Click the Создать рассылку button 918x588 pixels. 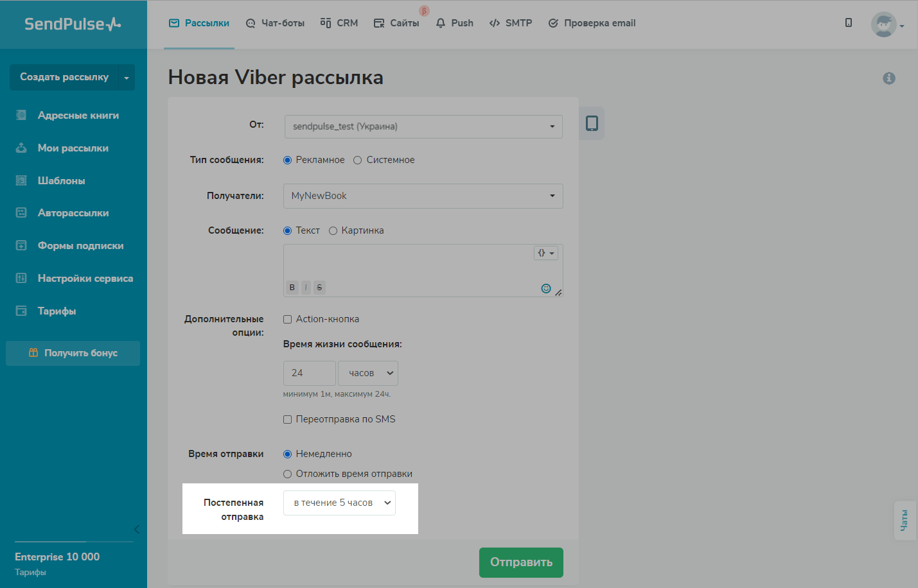click(64, 77)
